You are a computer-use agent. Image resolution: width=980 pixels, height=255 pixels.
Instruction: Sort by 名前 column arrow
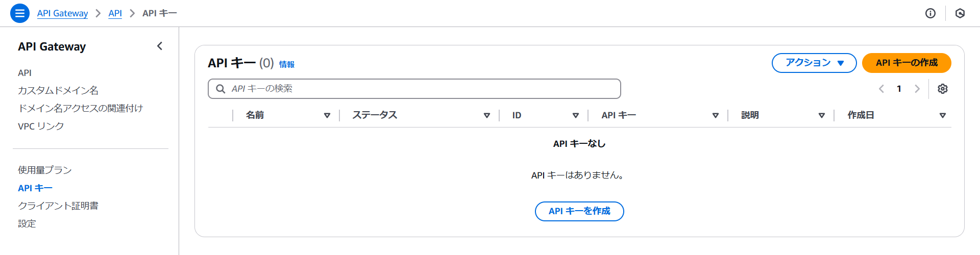tap(327, 116)
